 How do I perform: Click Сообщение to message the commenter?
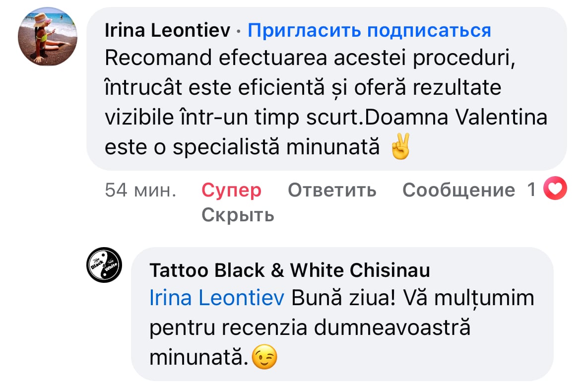[x=458, y=190]
